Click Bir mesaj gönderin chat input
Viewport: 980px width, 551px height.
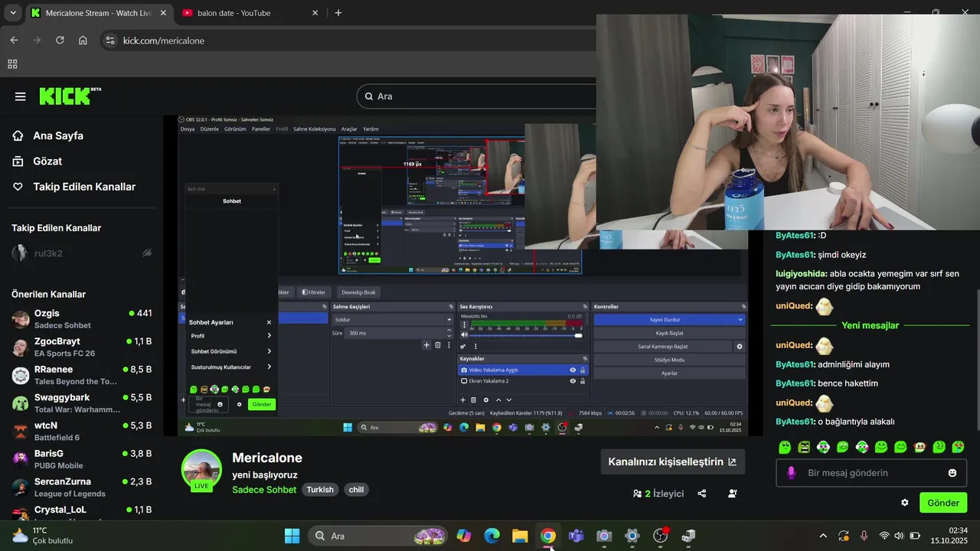pyautogui.click(x=872, y=473)
